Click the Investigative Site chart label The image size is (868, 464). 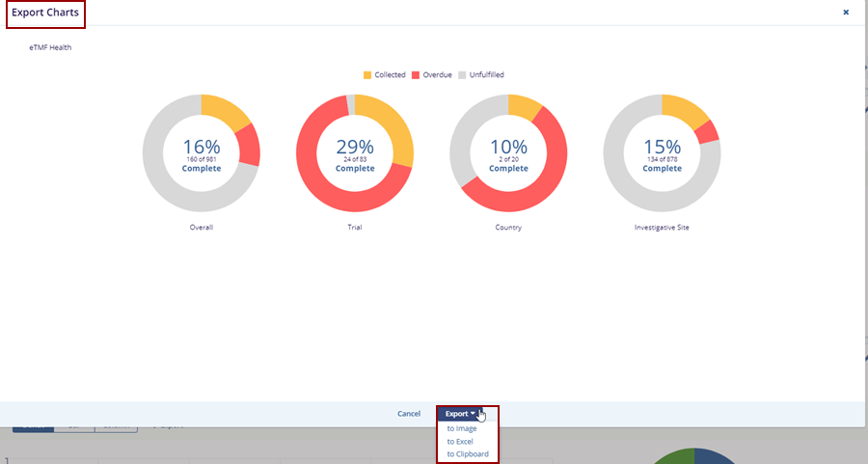662,228
